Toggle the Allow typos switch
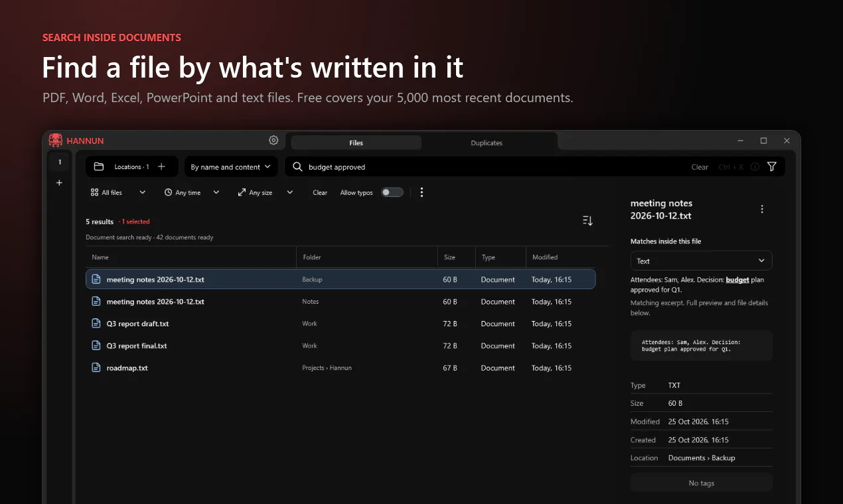The height and width of the screenshot is (504, 843). point(392,192)
